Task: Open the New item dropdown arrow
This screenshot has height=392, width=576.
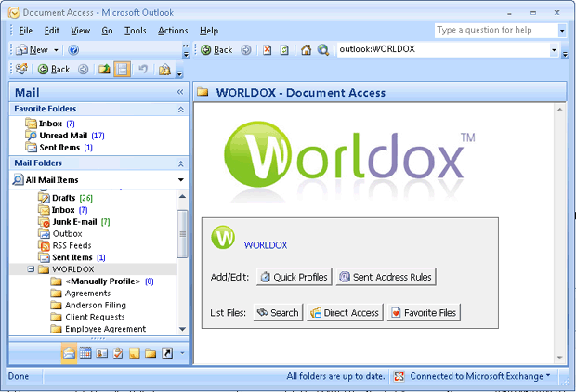Action: (56, 50)
